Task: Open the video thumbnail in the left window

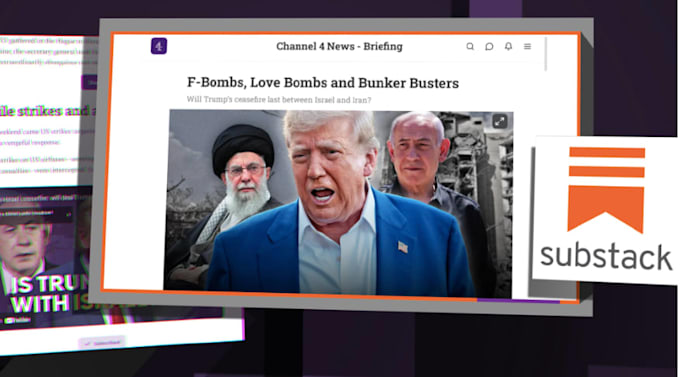Action: 46,257
